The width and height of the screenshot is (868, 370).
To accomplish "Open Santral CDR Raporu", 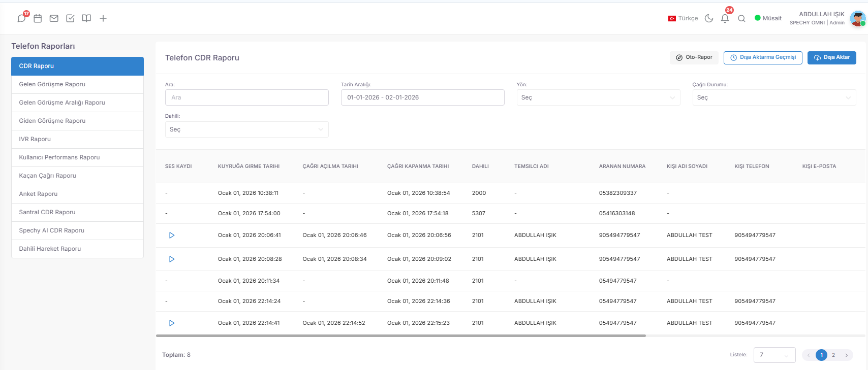I will click(77, 212).
